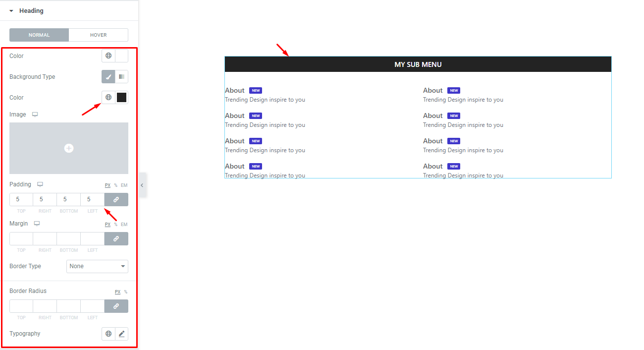The image size is (644, 350).
Task: Select the Gradient background type icon
Action: (x=121, y=76)
